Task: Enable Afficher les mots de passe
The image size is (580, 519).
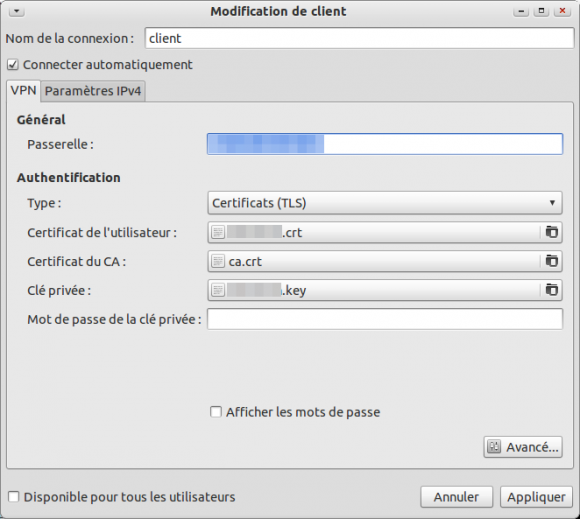Action: (216, 412)
